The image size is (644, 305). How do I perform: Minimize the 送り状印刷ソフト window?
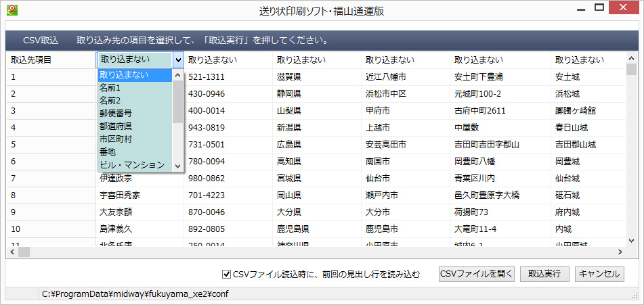581,9
